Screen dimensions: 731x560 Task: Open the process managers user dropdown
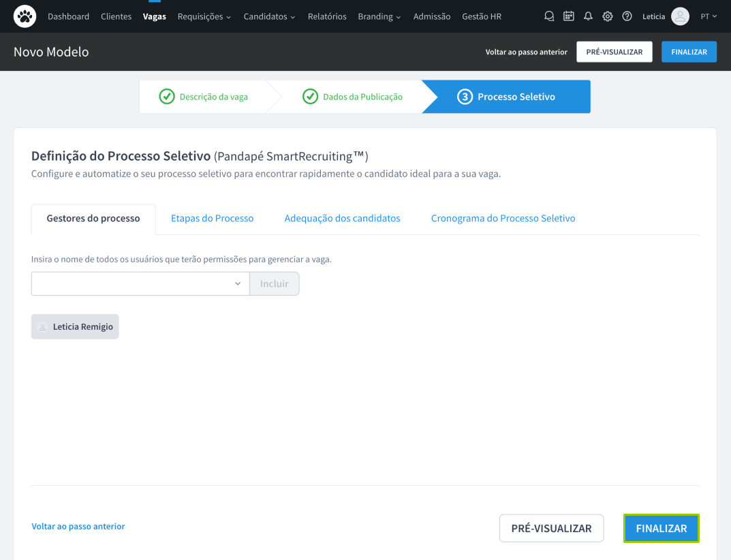click(x=140, y=284)
